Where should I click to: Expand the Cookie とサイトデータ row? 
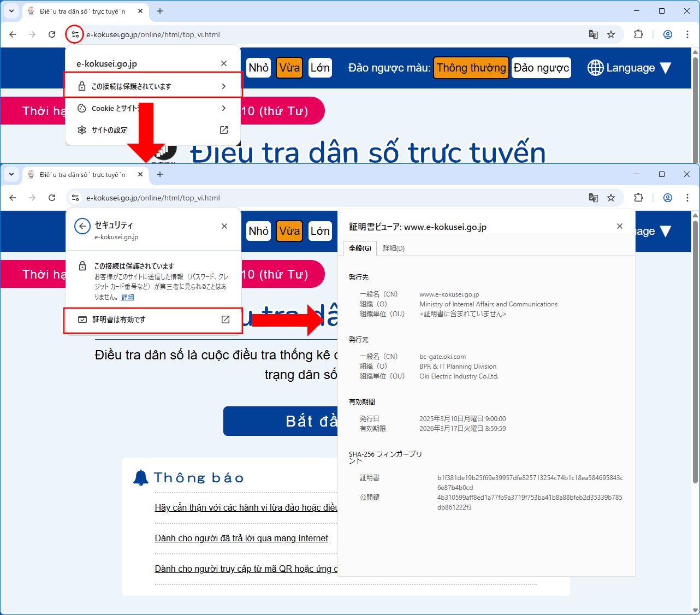[x=153, y=108]
